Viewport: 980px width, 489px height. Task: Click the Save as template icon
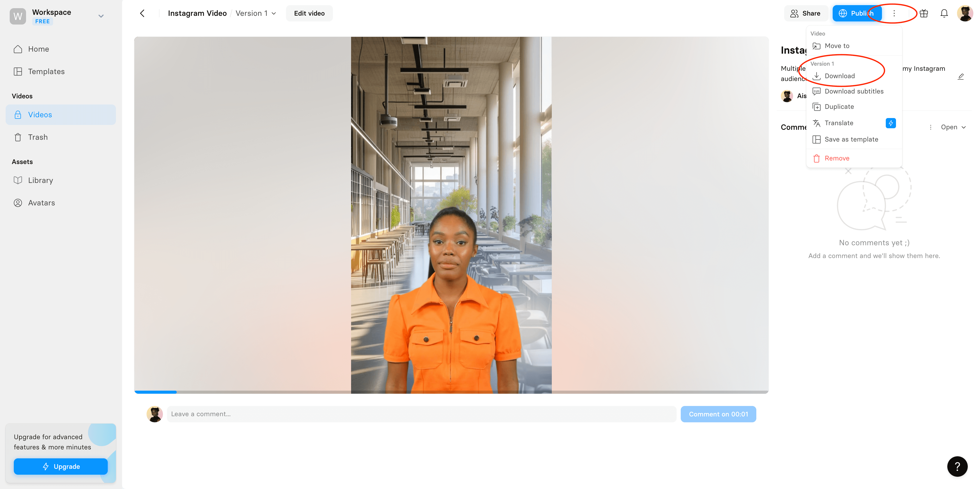tap(816, 139)
